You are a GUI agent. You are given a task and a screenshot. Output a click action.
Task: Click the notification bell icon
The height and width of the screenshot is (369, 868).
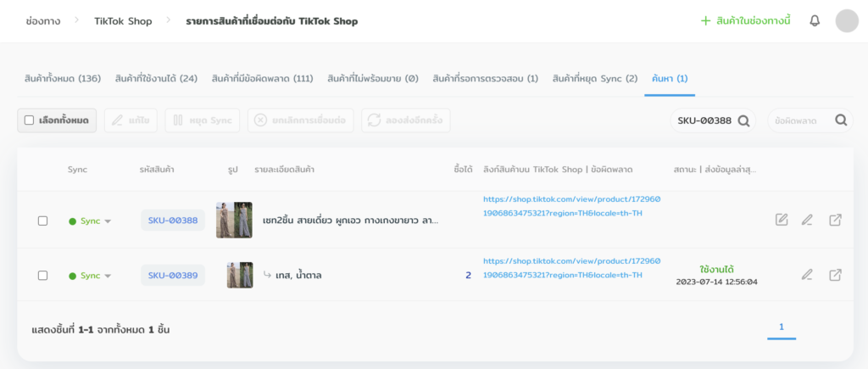tap(815, 21)
